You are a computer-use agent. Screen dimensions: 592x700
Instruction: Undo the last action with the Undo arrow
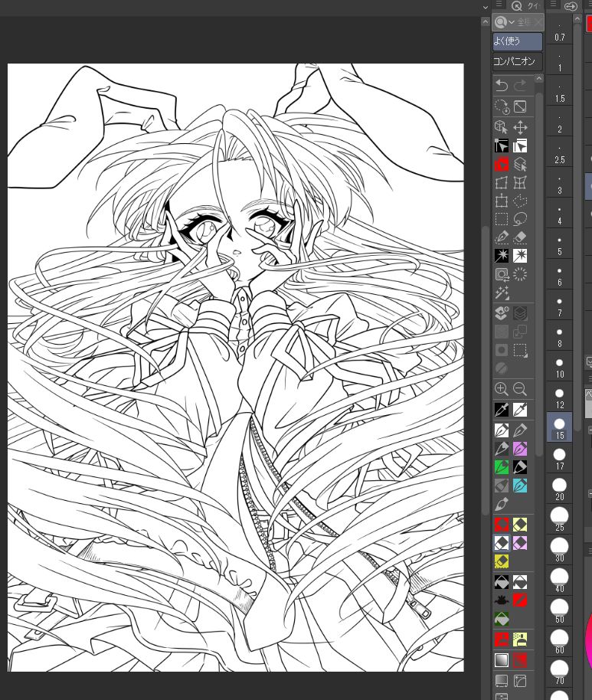(x=502, y=85)
